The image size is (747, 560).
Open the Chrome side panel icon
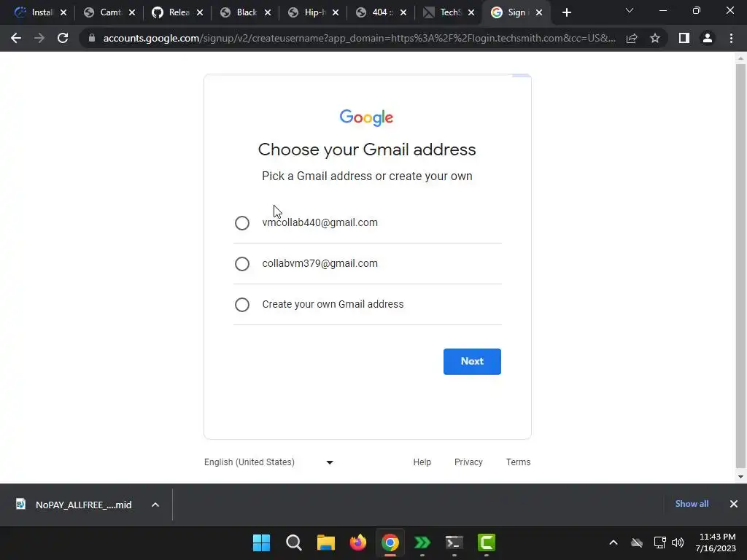[x=684, y=38]
